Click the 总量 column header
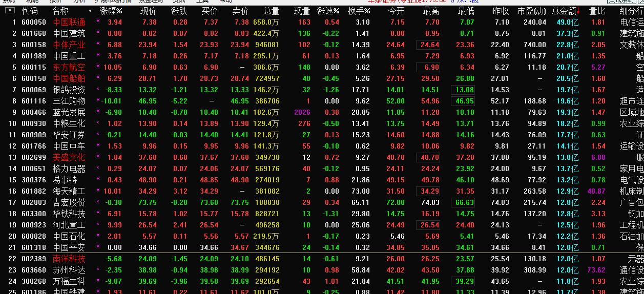This screenshot has height=294, width=644. [x=272, y=11]
